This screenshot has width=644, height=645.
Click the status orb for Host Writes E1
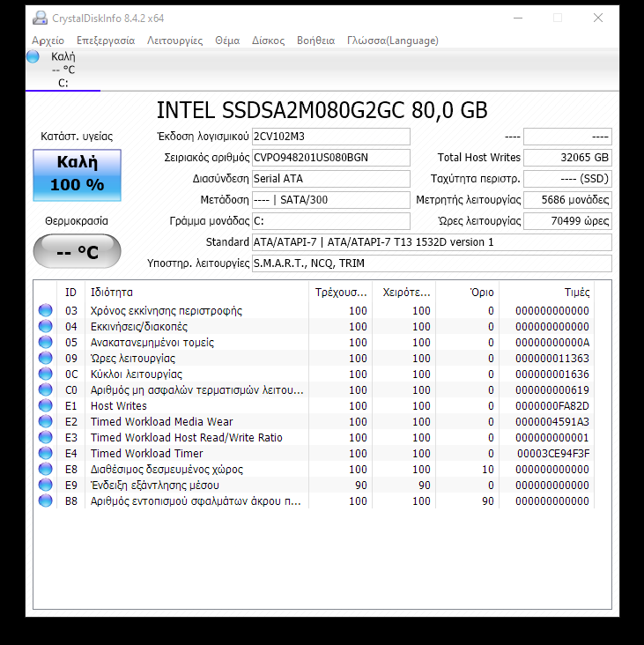(46, 405)
